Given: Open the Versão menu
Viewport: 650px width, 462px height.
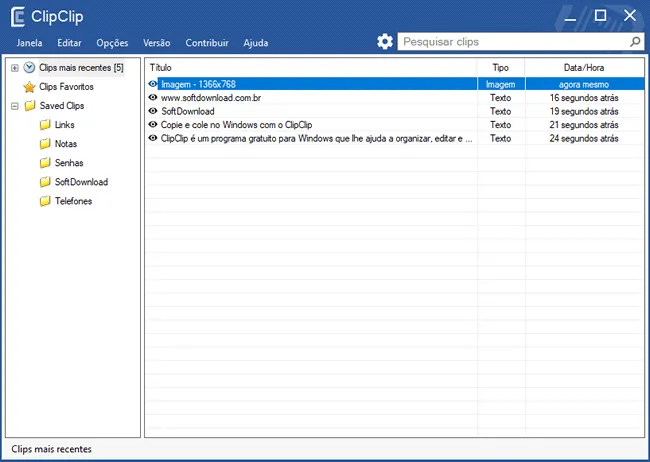Looking at the screenshot, I should click(157, 43).
